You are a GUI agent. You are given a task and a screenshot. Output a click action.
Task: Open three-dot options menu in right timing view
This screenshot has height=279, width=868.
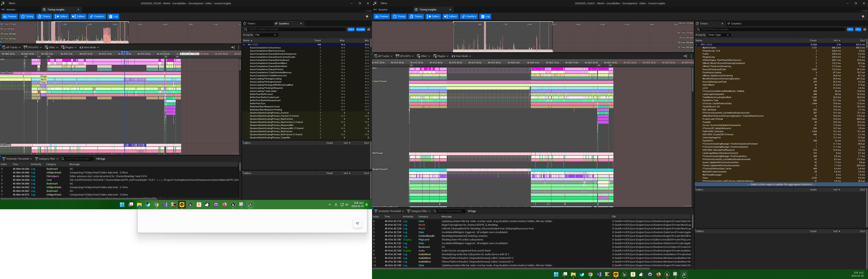(691, 56)
